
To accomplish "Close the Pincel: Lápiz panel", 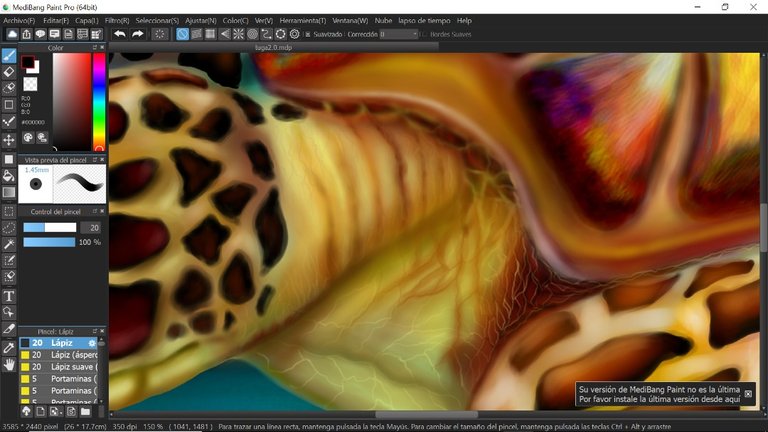I will tap(102, 331).
